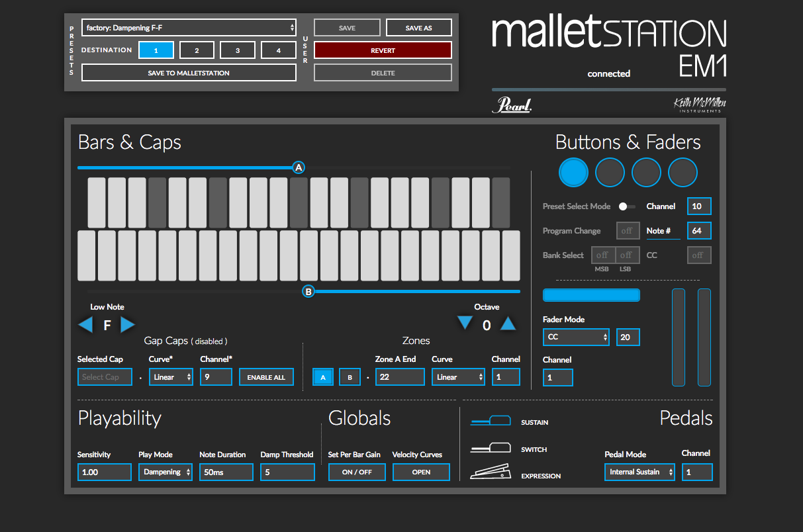Open the Fader Mode CC dropdown
The image size is (803, 532).
coord(576,337)
